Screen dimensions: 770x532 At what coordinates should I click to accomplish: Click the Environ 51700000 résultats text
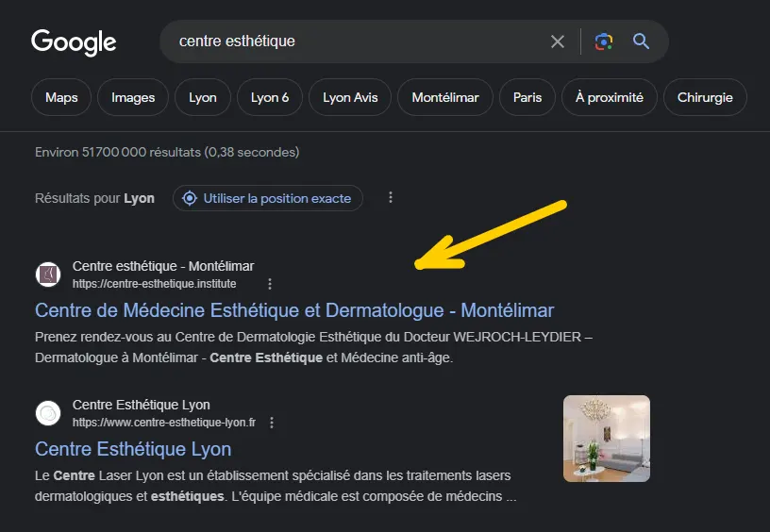pos(167,152)
